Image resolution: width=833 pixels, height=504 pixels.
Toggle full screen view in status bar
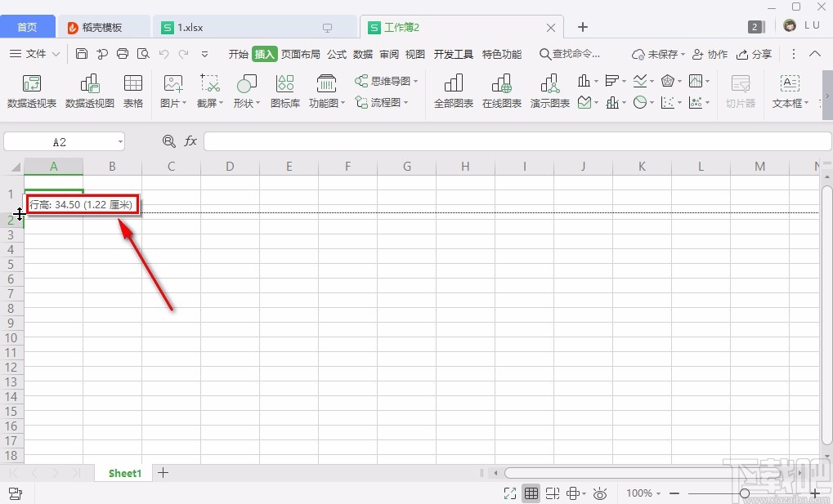[x=509, y=493]
